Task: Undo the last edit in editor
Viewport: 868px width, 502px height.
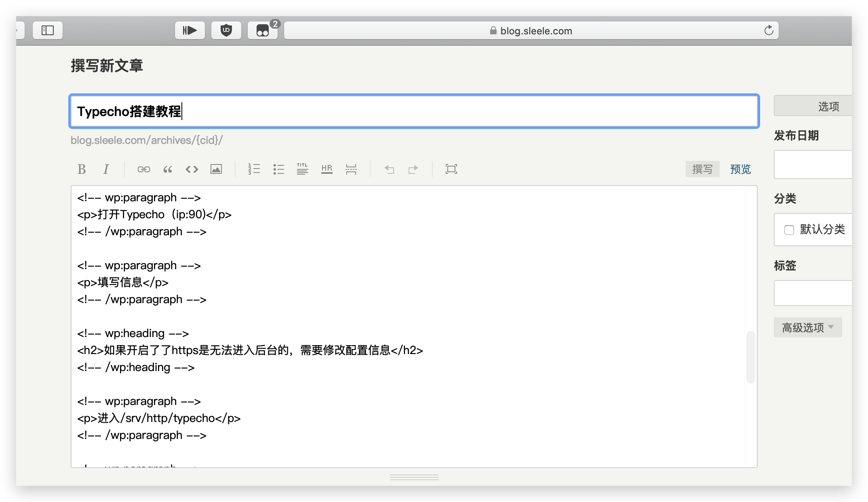Action: click(389, 169)
